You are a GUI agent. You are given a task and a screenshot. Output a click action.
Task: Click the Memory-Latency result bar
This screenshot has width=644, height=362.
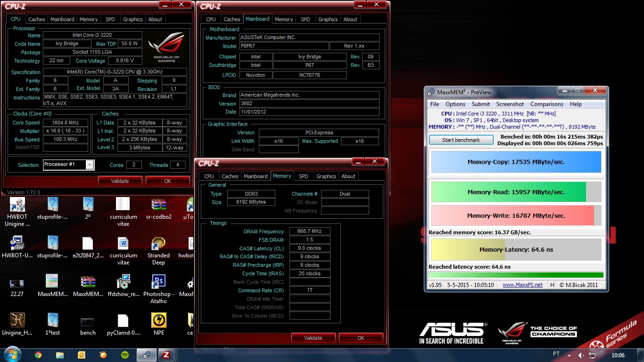pos(516,249)
